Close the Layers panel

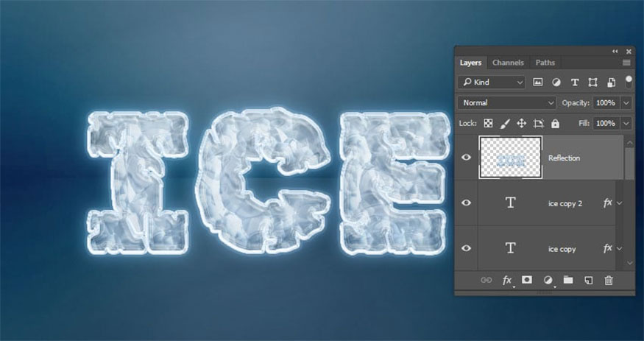[629, 52]
